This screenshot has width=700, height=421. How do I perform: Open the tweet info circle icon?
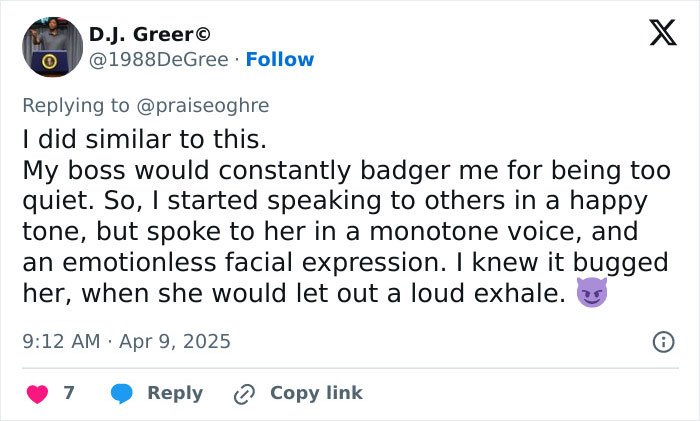pos(663,342)
